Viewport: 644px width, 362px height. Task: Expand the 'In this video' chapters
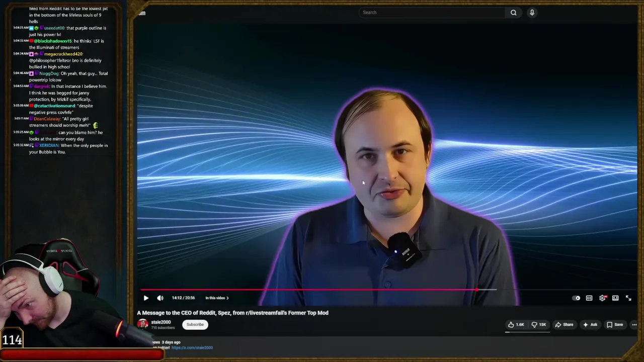pos(217,298)
